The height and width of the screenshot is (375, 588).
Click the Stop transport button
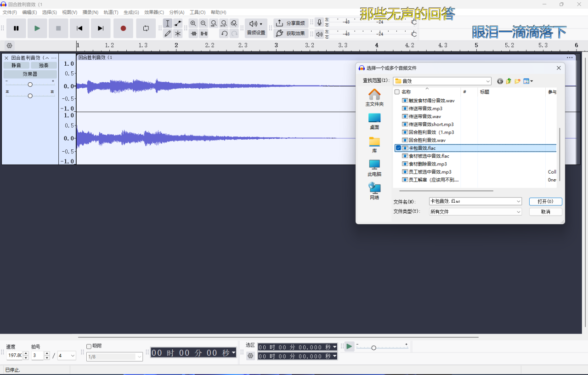point(58,28)
